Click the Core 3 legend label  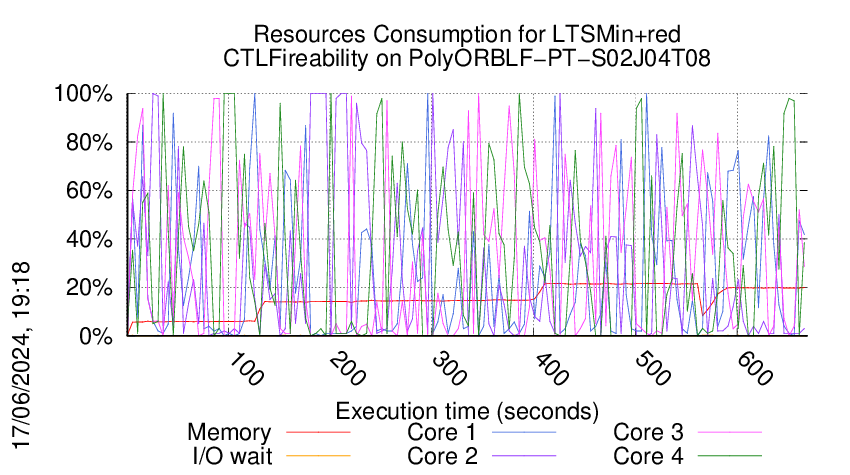pyautogui.click(x=648, y=432)
